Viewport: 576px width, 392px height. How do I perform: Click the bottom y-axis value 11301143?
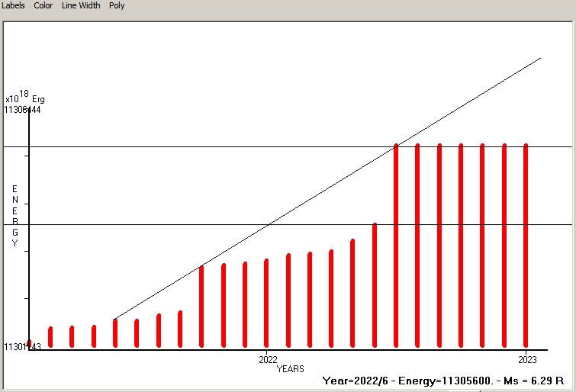[x=22, y=347]
